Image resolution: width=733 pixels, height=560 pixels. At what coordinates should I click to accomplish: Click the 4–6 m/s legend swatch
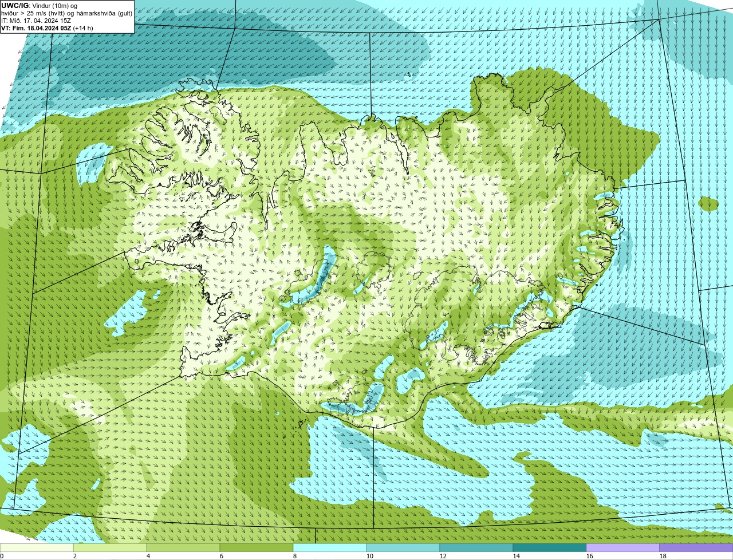(x=183, y=547)
